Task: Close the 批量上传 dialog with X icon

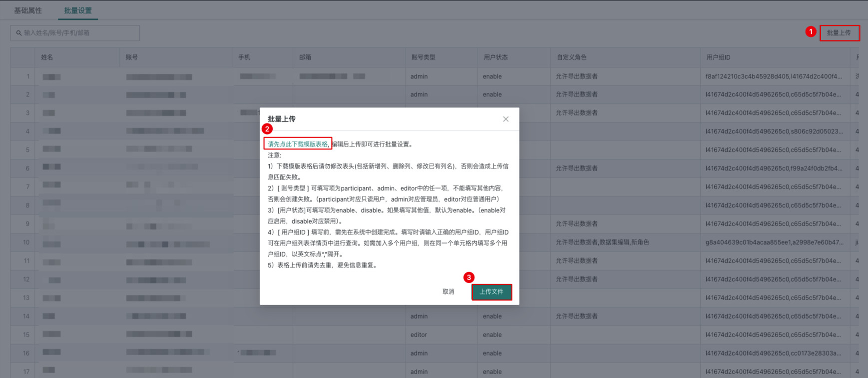Action: [505, 119]
